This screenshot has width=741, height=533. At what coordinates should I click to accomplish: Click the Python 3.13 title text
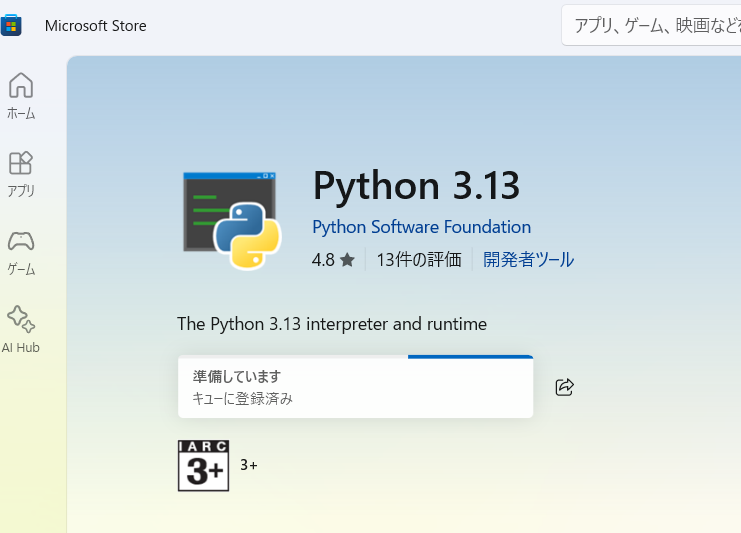(x=416, y=186)
